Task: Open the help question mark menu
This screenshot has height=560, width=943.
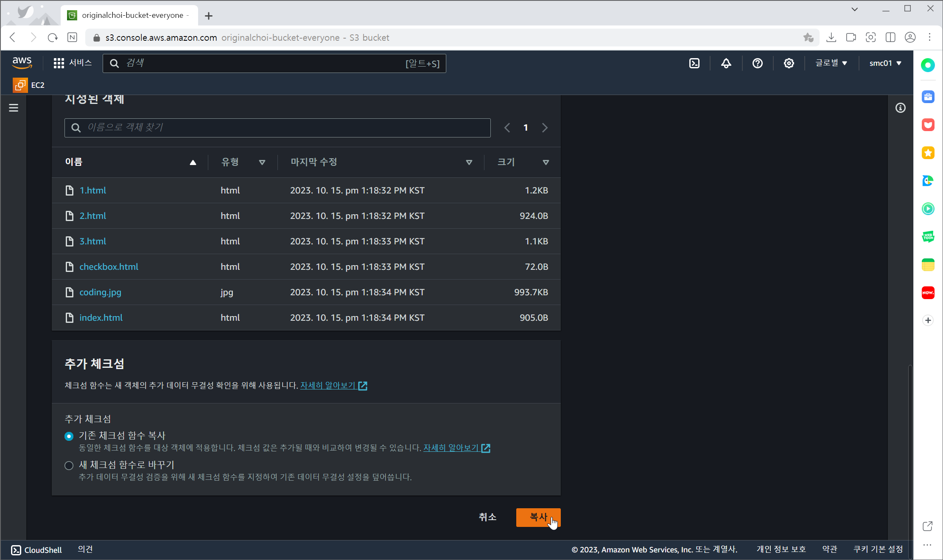Action: tap(758, 63)
